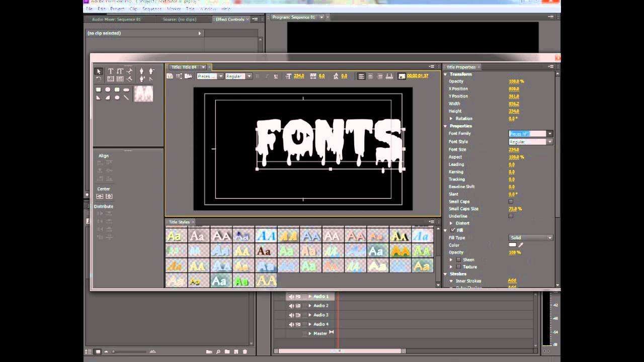Toggle underline formatting button
The height and width of the screenshot is (362, 644).
pyautogui.click(x=276, y=76)
